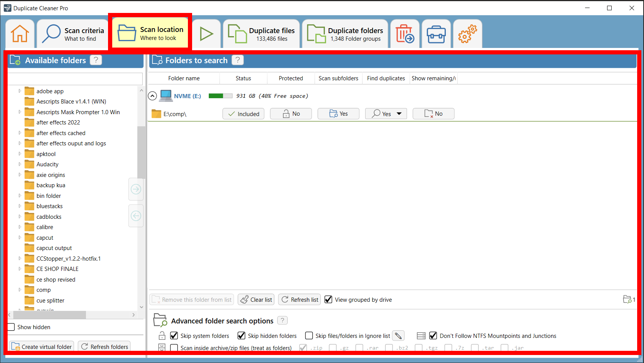Click the Refresh folders button
This screenshot has height=363, width=644.
(x=104, y=347)
